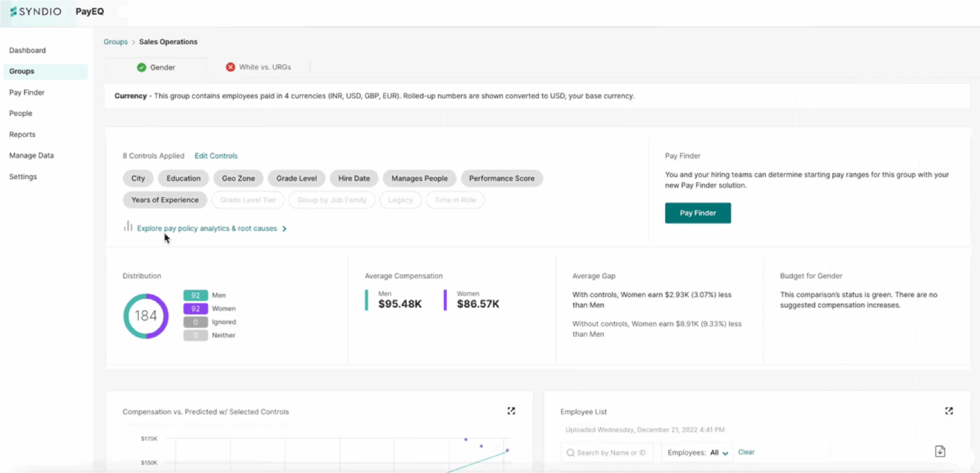Open Manage Data in the sidebar
This screenshot has width=980, height=473.
pos(31,155)
